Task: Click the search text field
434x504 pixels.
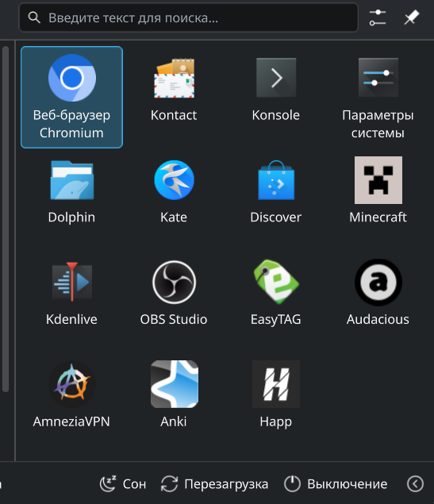Action: [189, 17]
